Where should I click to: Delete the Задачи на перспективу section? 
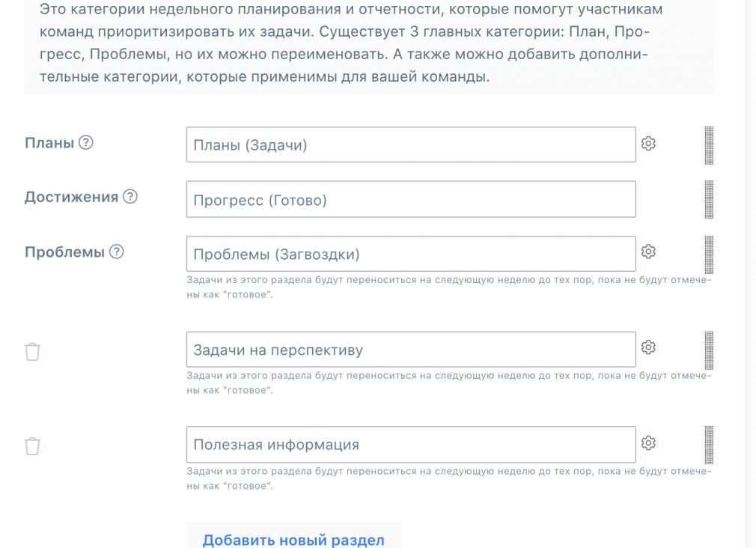32,352
